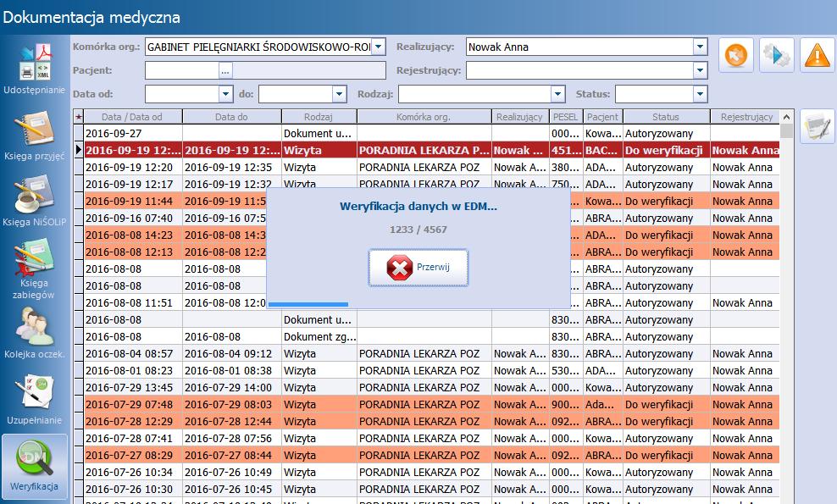Image resolution: width=837 pixels, height=504 pixels.
Task: Click 'Do weryfikacji' status of highlighted red row
Action: click(663, 151)
